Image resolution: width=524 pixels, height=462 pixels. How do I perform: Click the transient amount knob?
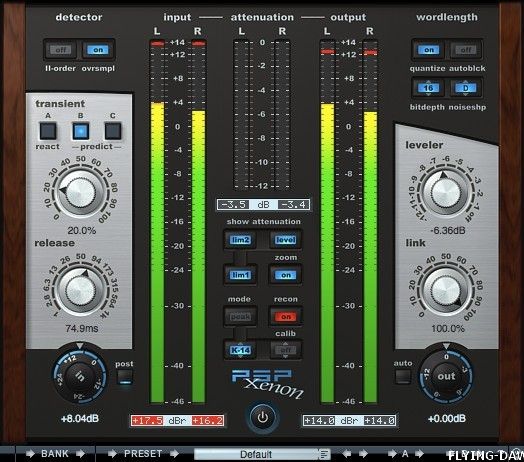tap(81, 193)
